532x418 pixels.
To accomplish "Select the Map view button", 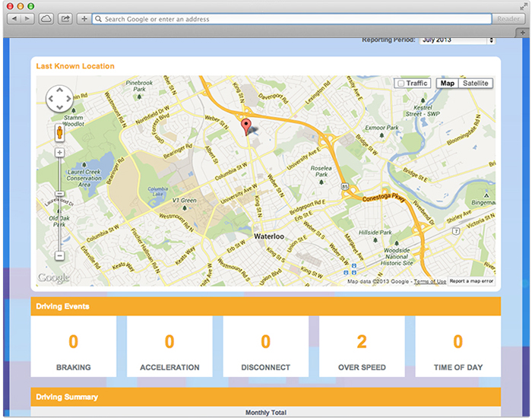I will pos(448,84).
